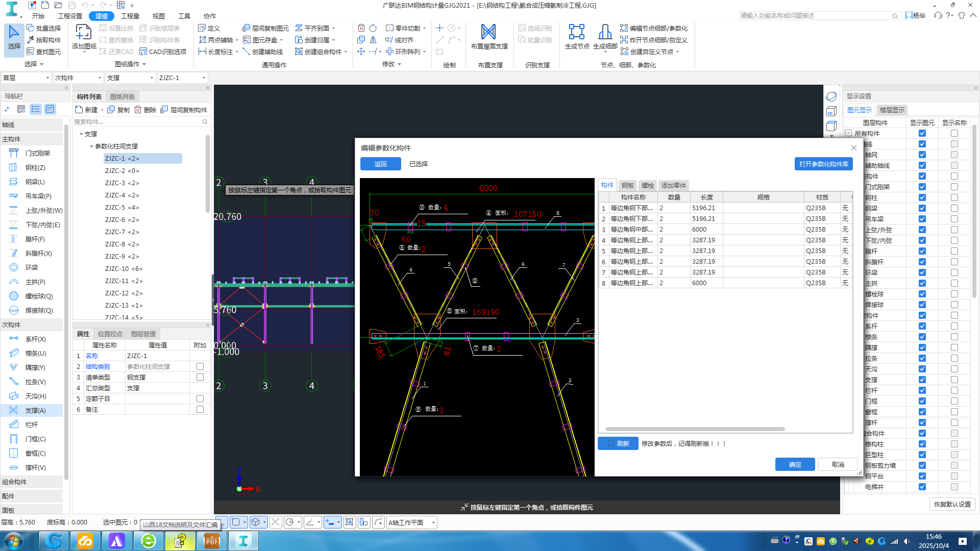Open the A轴工作平面 dropdown

433,522
